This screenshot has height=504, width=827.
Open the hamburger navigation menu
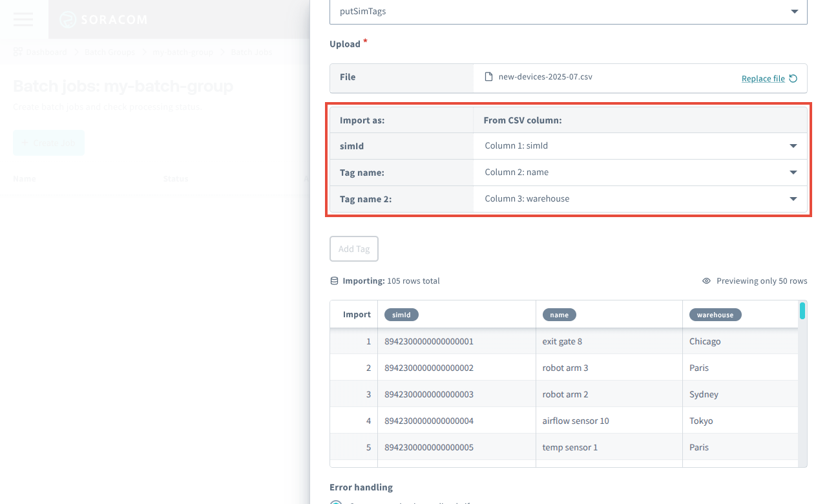click(x=23, y=19)
